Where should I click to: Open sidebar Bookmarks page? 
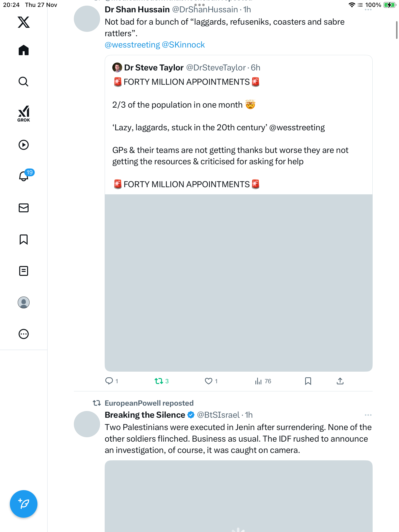pyautogui.click(x=24, y=239)
